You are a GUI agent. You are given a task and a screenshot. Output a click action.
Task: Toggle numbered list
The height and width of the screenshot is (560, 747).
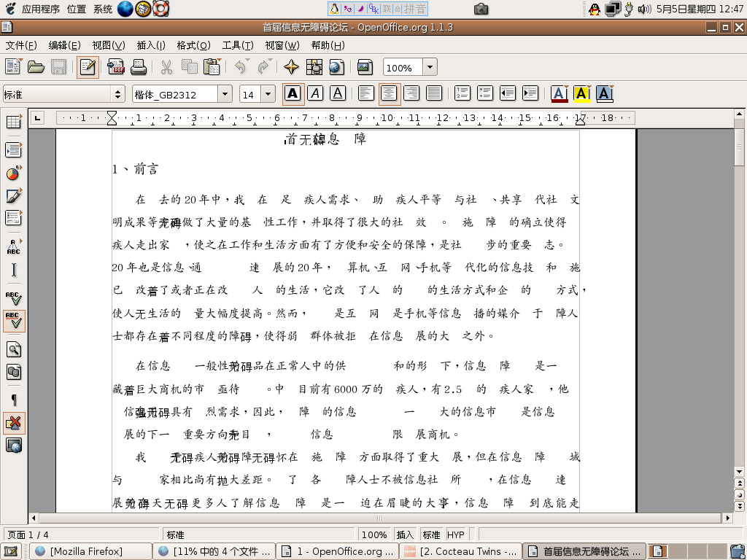tap(462, 94)
